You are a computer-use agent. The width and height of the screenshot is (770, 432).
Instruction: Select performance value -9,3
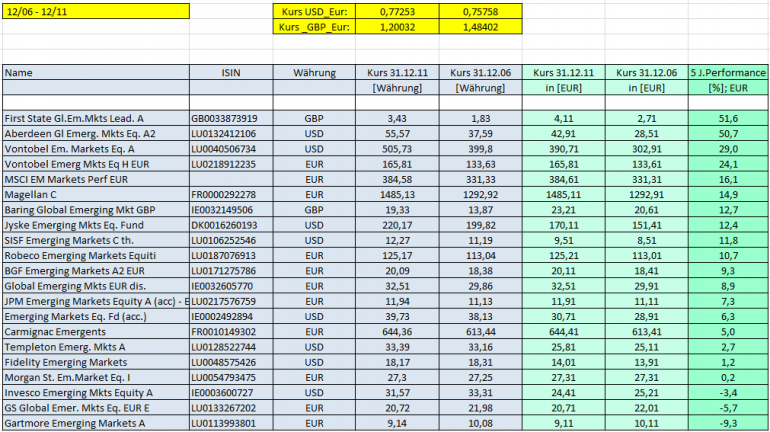click(728, 423)
